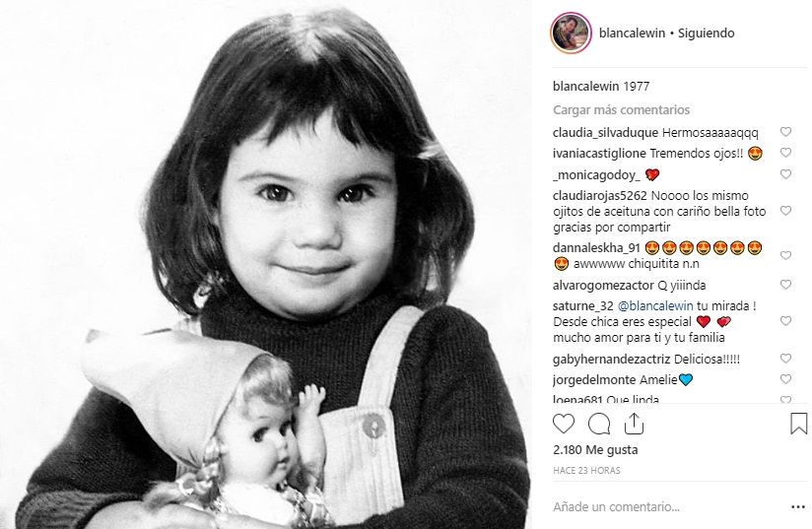Save the post with the bookmark icon
This screenshot has height=529, width=812.
click(x=798, y=424)
